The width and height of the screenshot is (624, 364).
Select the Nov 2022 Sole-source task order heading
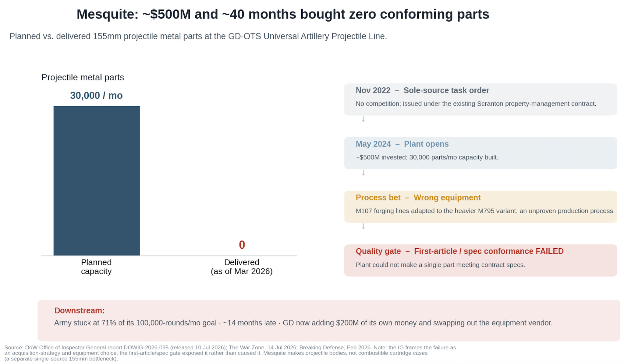(x=422, y=90)
